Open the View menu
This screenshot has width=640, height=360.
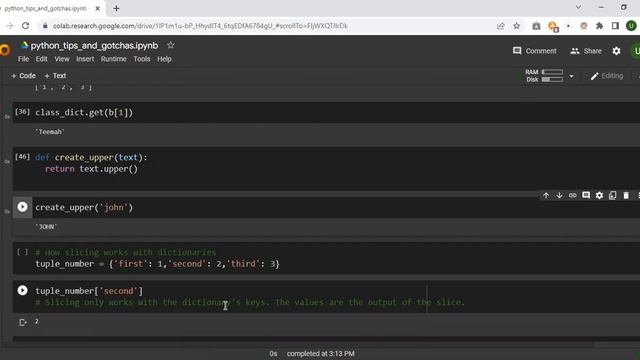(x=62, y=59)
